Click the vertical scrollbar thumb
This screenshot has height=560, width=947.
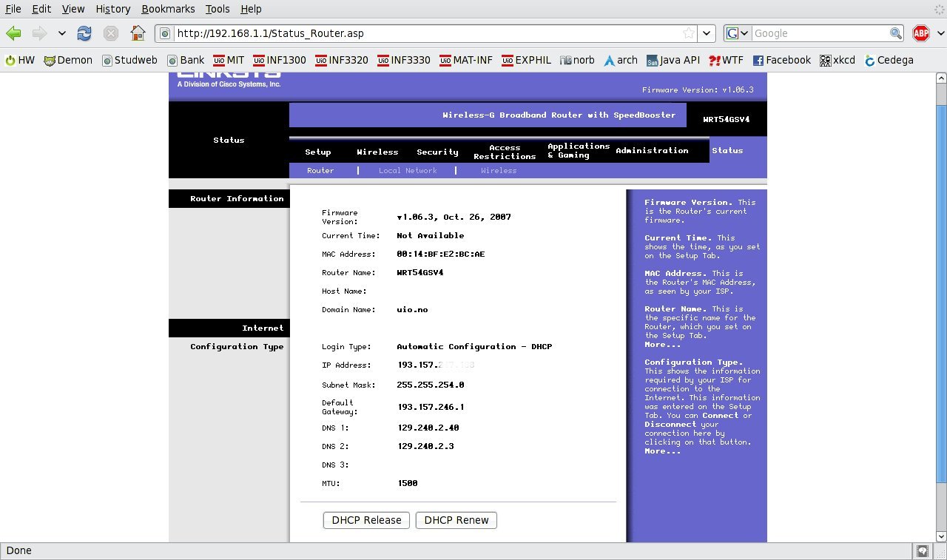coord(941,294)
